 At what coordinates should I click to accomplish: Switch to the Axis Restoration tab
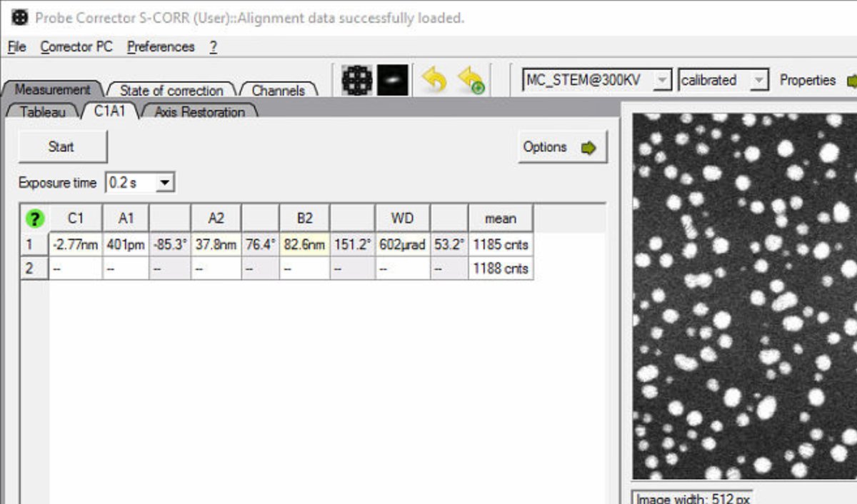(x=199, y=111)
